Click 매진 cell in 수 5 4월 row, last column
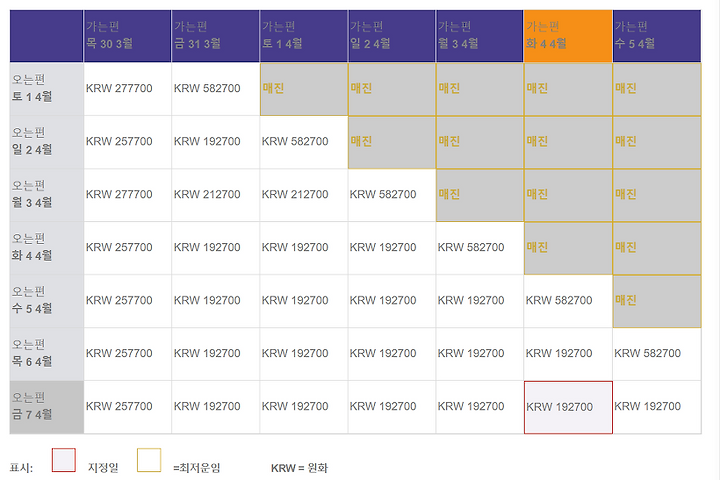This screenshot has width=720, height=480. coord(657,301)
